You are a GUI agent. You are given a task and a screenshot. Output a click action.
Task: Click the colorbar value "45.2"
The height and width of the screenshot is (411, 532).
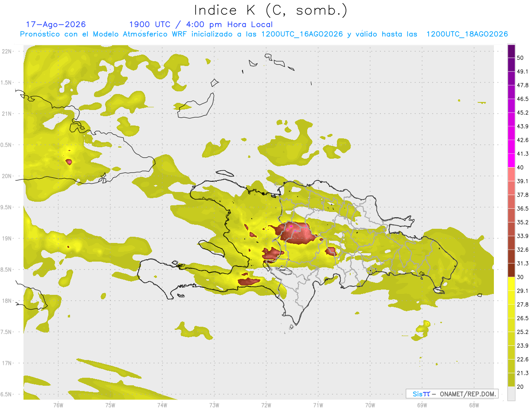coord(523,113)
